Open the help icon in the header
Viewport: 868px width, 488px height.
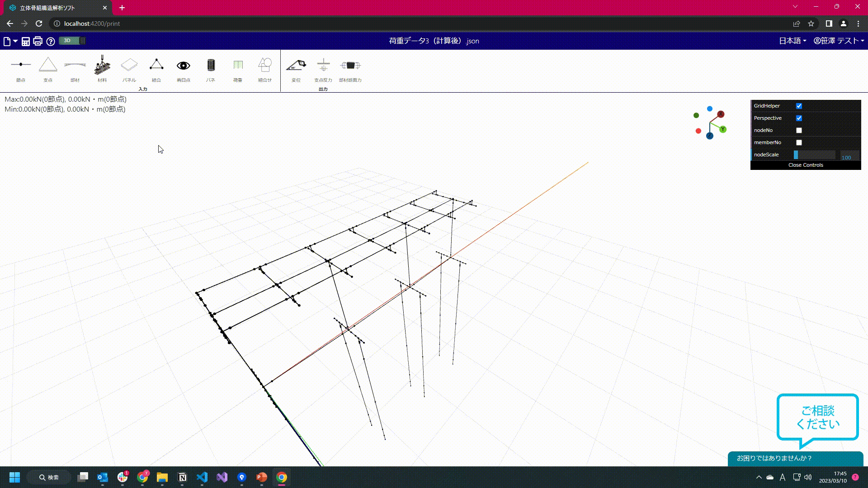point(51,41)
